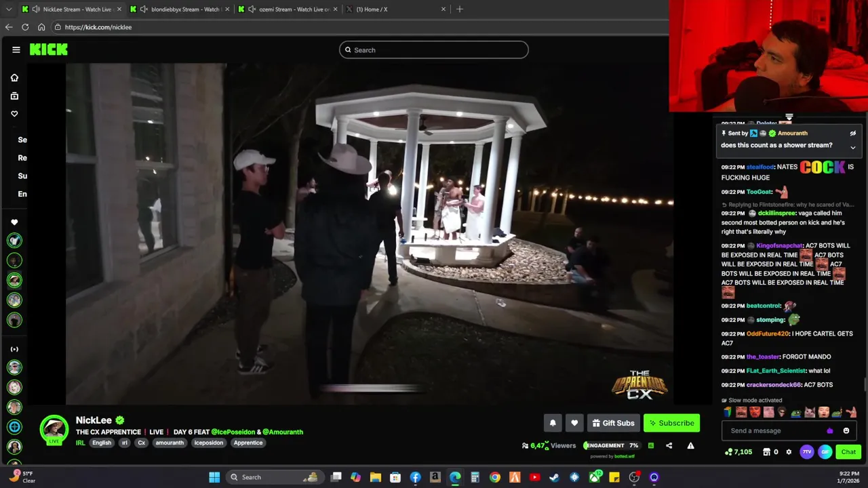Go to Home in Kick sidebar
The height and width of the screenshot is (488, 868).
point(14,78)
